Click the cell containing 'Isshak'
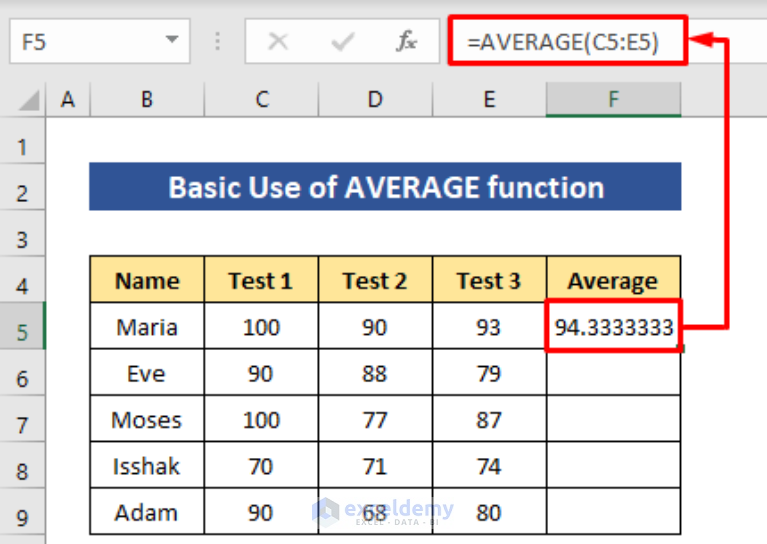Viewport: 767px width, 544px height. (147, 465)
